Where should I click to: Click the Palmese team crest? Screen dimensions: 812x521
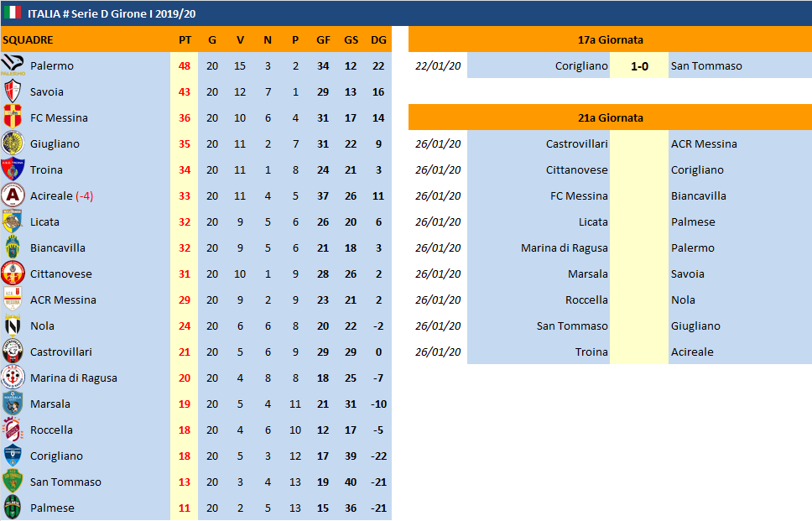(x=13, y=508)
